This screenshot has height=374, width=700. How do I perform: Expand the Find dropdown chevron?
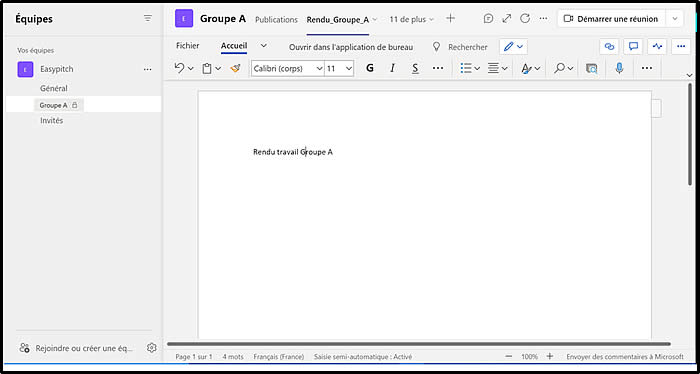pyautogui.click(x=571, y=69)
